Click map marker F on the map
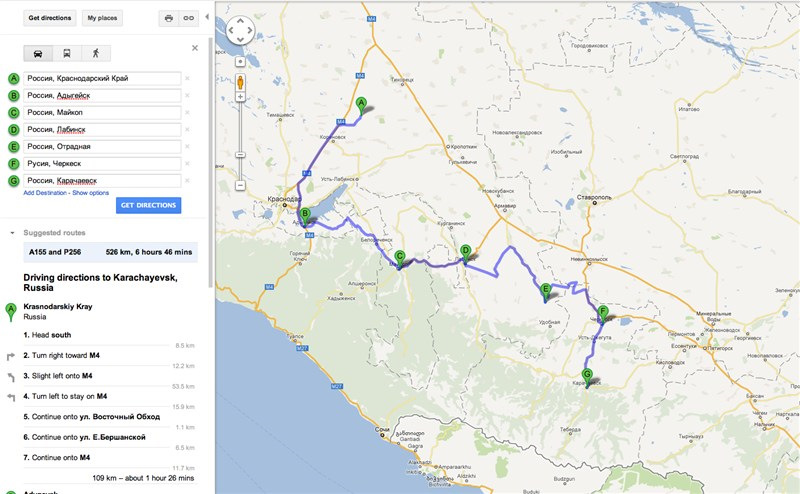 (x=603, y=314)
